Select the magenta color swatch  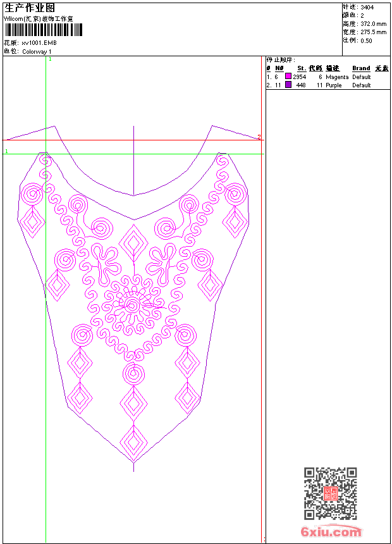(288, 77)
